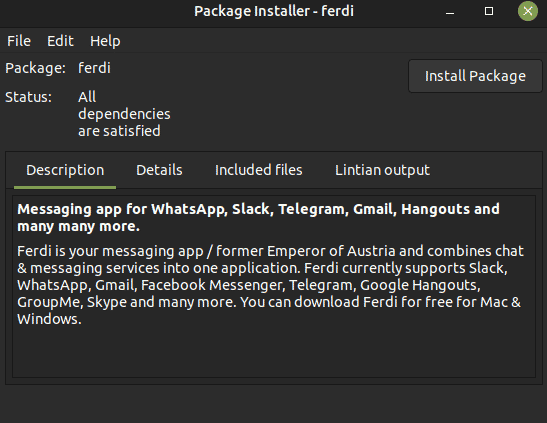The width and height of the screenshot is (547, 423).
Task: Minimize the Package Installer window
Action: 450,12
